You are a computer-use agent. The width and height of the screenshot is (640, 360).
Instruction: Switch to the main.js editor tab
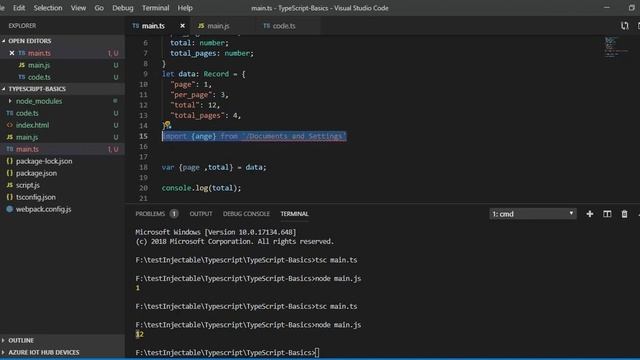tap(218, 26)
